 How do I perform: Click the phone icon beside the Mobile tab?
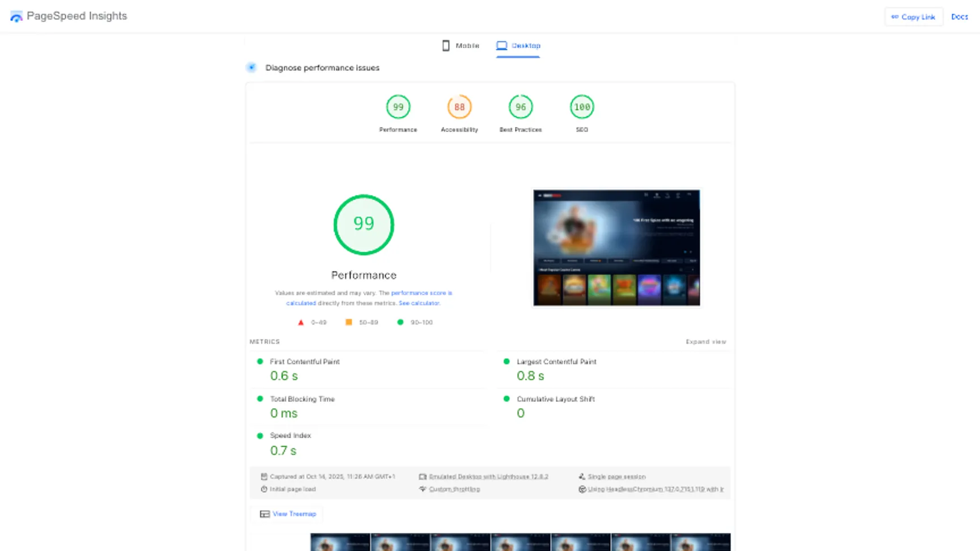click(446, 45)
